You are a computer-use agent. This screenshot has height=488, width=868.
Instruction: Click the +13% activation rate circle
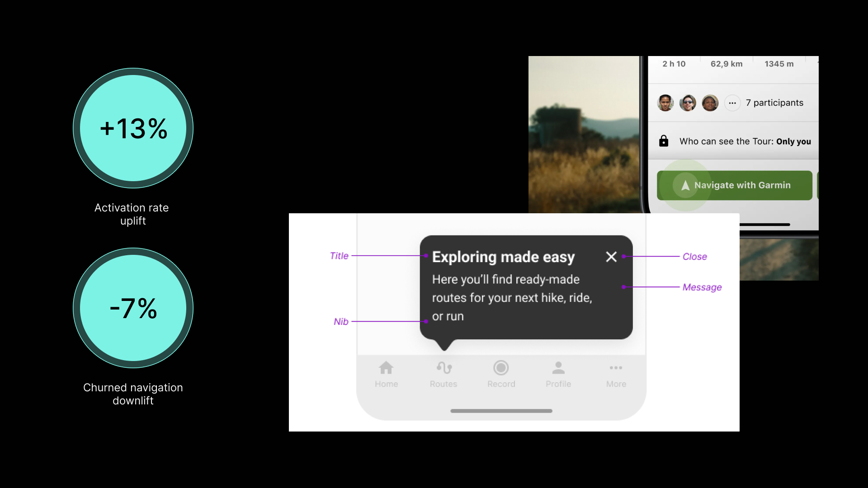pos(133,128)
